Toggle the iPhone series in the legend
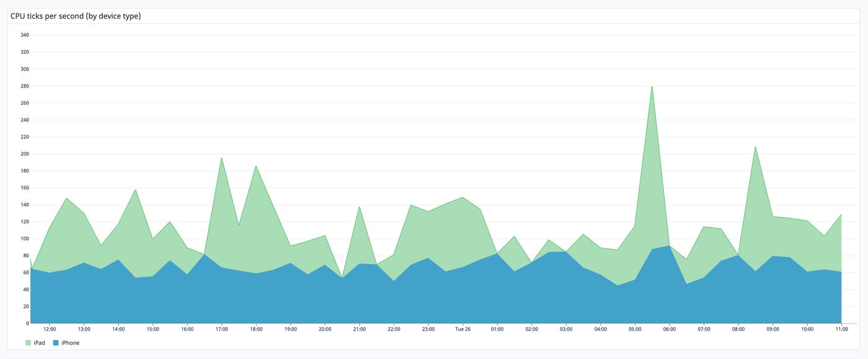868x359 pixels. pos(66,342)
